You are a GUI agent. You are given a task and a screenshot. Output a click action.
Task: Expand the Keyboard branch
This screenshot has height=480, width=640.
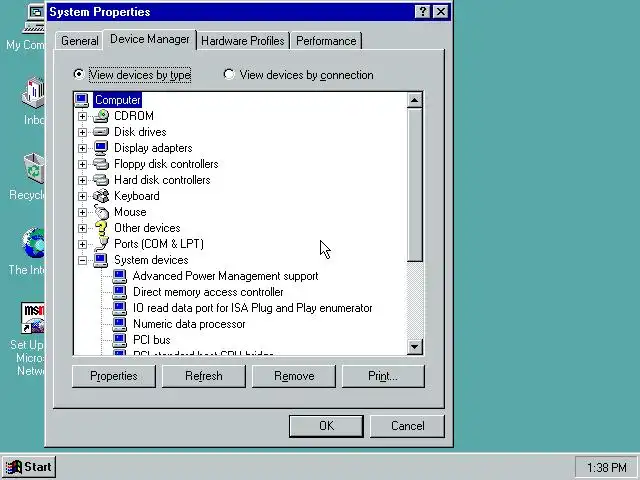click(x=82, y=196)
